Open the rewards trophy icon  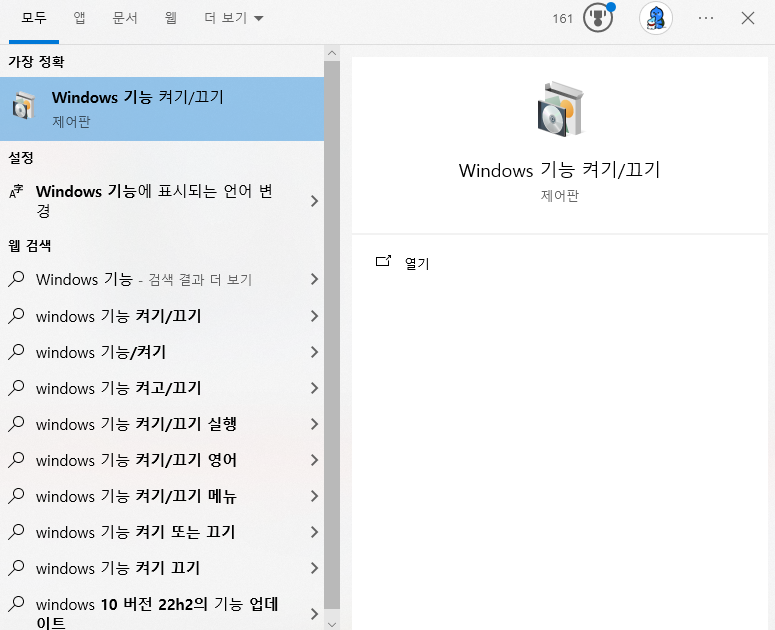598,18
